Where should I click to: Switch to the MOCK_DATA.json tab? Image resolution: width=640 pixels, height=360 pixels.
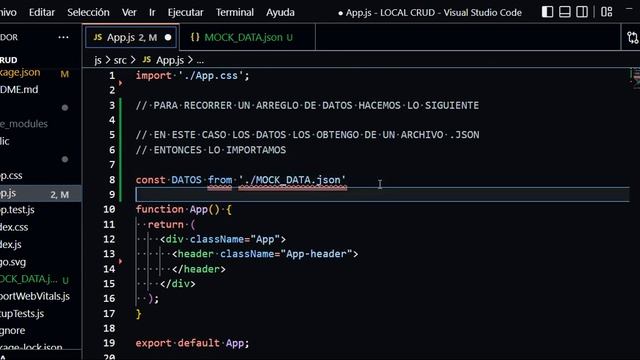[x=247, y=38]
